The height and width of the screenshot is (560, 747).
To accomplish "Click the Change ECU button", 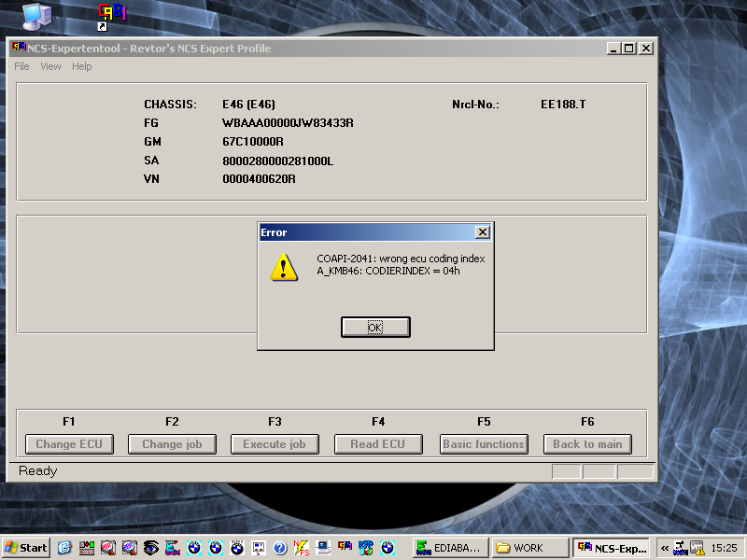I will tap(69, 444).
